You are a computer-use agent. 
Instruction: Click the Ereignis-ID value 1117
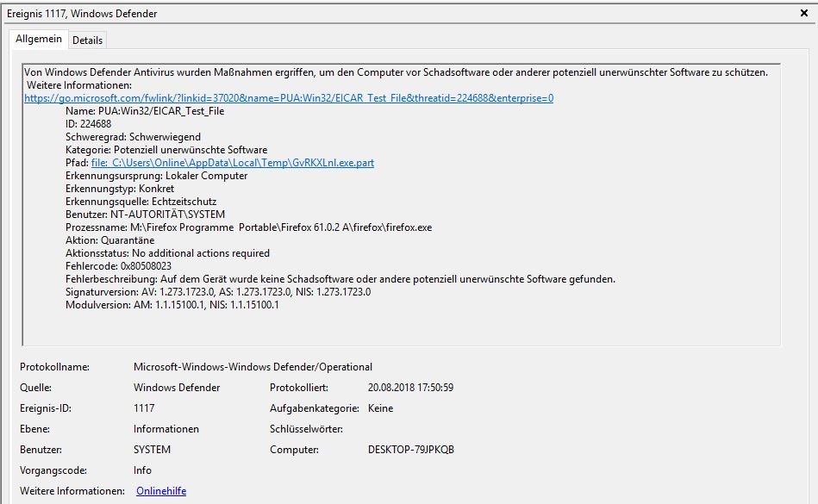tap(144, 408)
